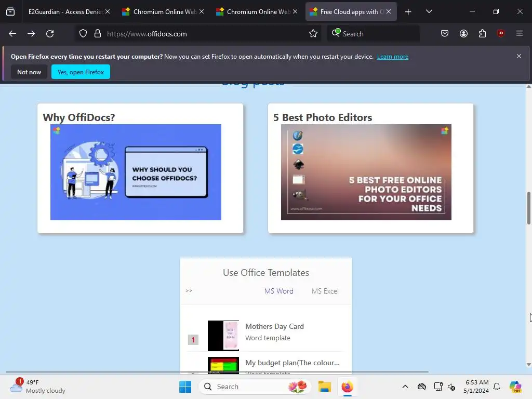Reload the OffiDocs page
This screenshot has width=532, height=399.
click(x=50, y=34)
